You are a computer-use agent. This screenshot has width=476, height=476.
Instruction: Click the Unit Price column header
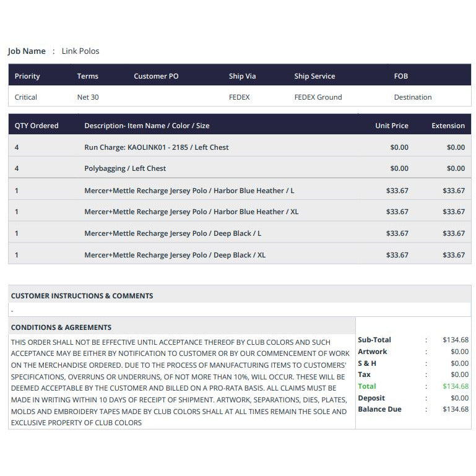pyautogui.click(x=392, y=126)
